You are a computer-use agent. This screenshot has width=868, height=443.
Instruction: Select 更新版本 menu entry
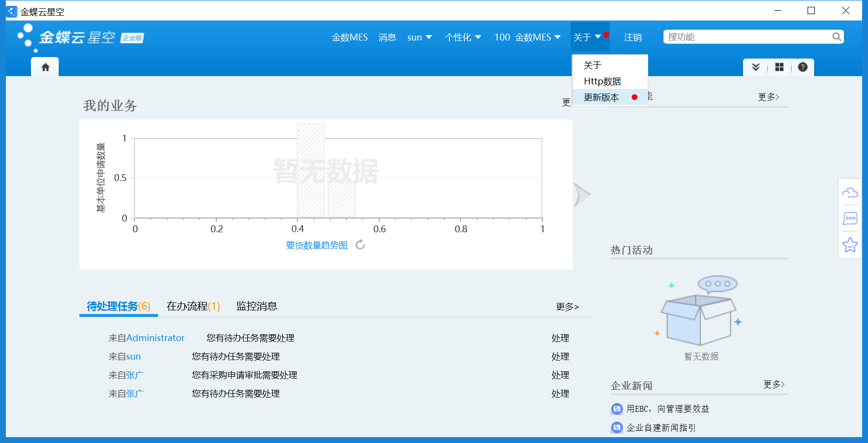point(610,98)
